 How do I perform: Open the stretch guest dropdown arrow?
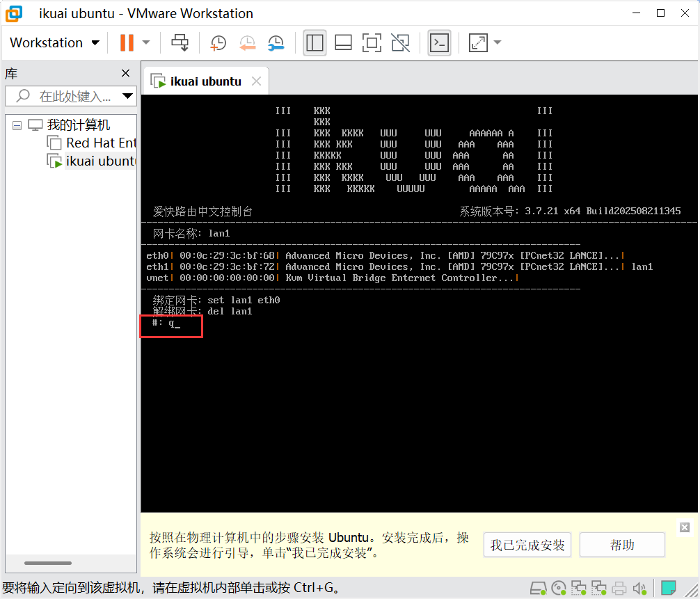pos(498,43)
